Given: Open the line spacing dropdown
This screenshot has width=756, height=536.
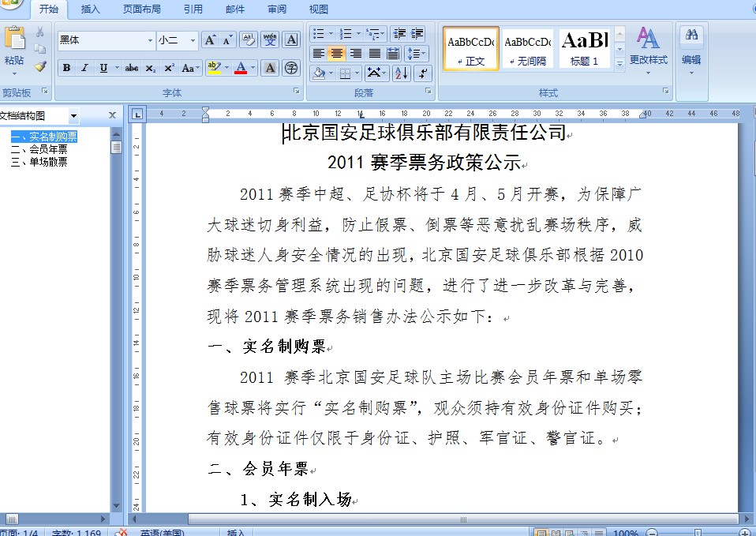Looking at the screenshot, I should click(417, 53).
